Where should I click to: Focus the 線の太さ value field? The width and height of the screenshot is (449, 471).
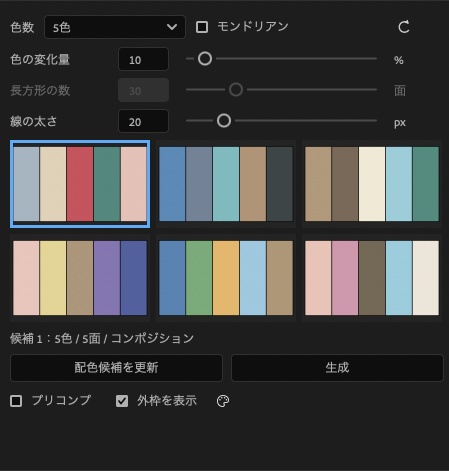143,121
